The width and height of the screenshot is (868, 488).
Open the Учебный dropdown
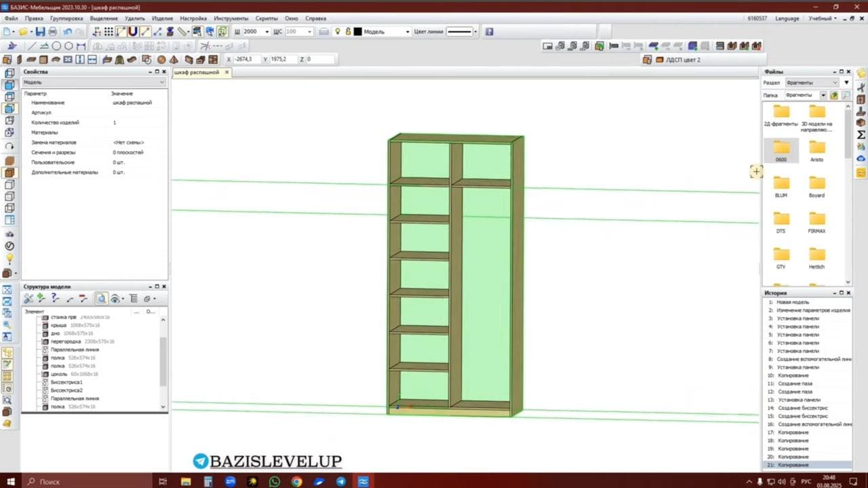(x=823, y=18)
